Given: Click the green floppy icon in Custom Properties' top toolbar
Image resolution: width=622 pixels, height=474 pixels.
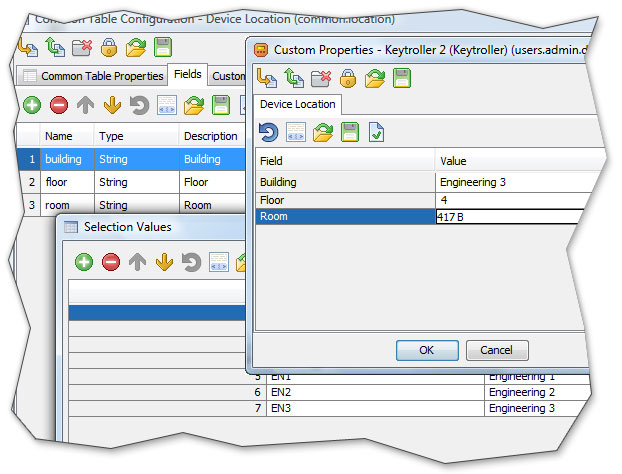Looking at the screenshot, I should [x=402, y=78].
